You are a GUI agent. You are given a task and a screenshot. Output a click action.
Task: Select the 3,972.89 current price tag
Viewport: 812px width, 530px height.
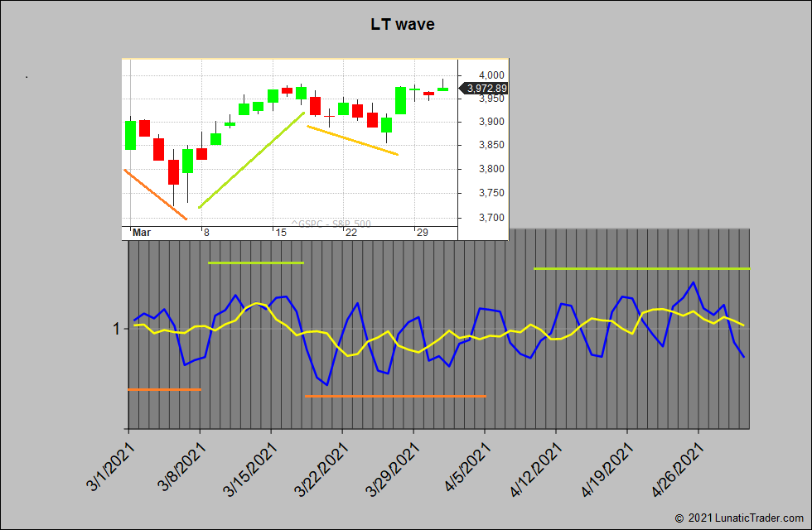click(486, 88)
